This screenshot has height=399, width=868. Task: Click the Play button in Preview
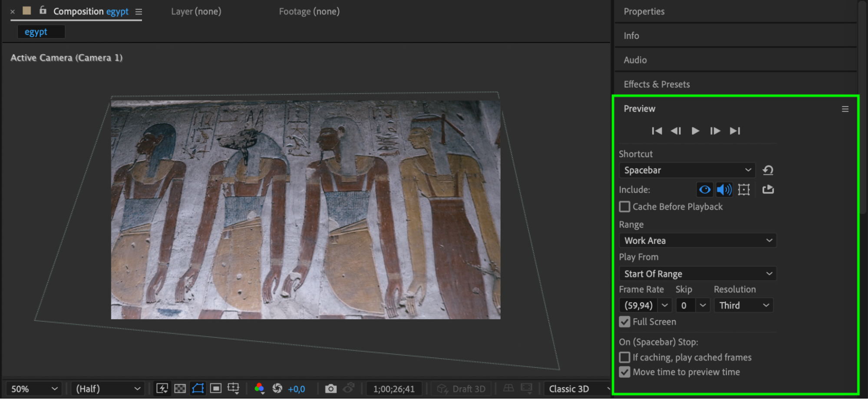[x=695, y=131]
